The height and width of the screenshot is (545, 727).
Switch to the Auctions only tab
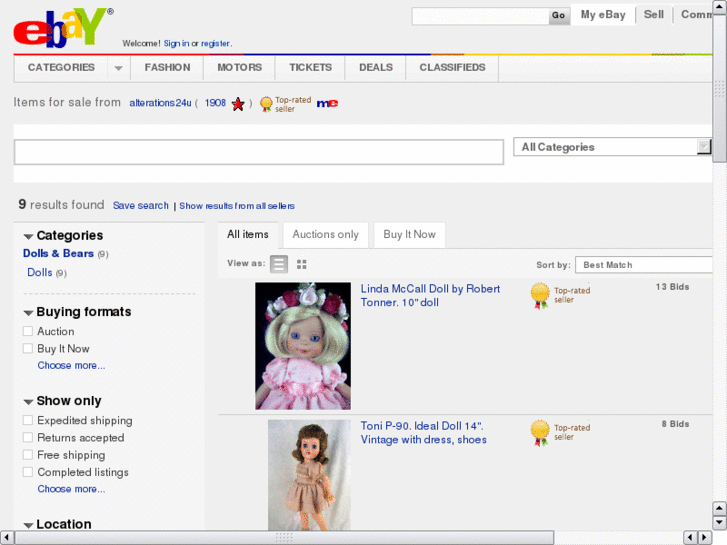325,235
